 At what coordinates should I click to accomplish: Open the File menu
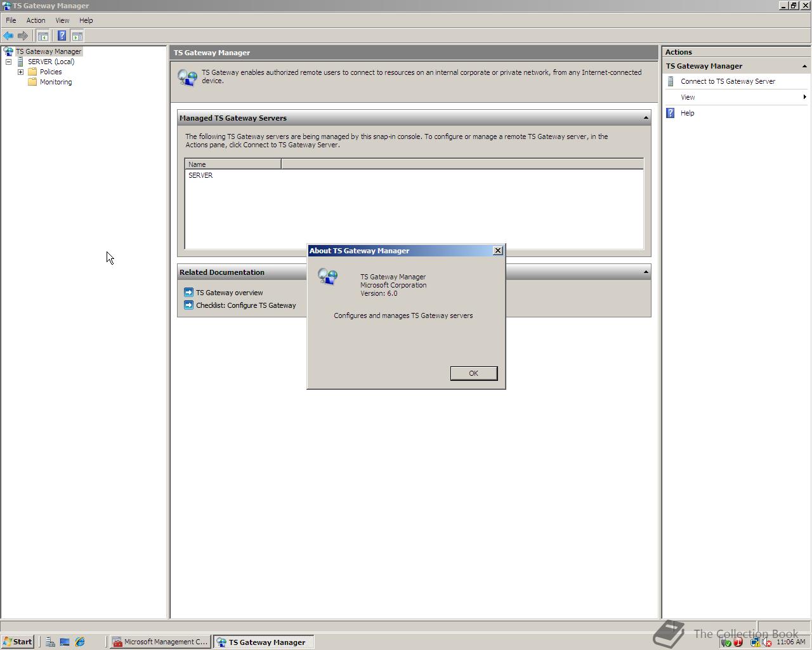tap(11, 20)
